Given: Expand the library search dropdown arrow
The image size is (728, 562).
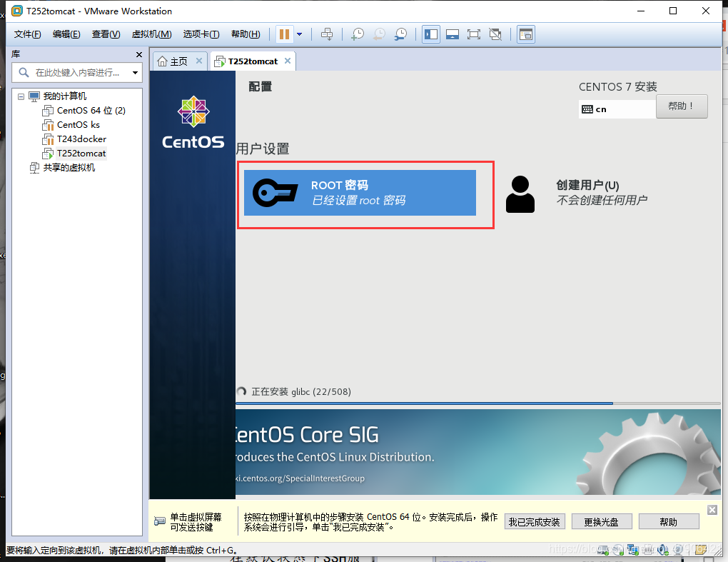Looking at the screenshot, I should pos(135,72).
